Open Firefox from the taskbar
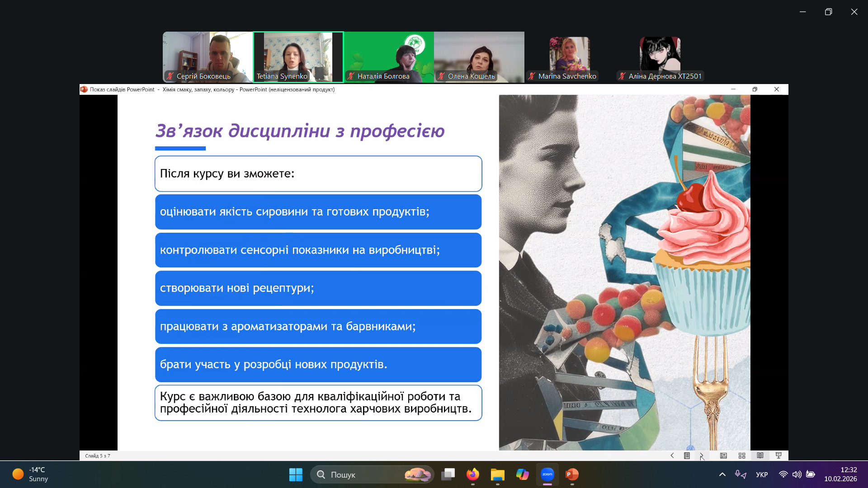Image resolution: width=868 pixels, height=488 pixels. pos(473,474)
